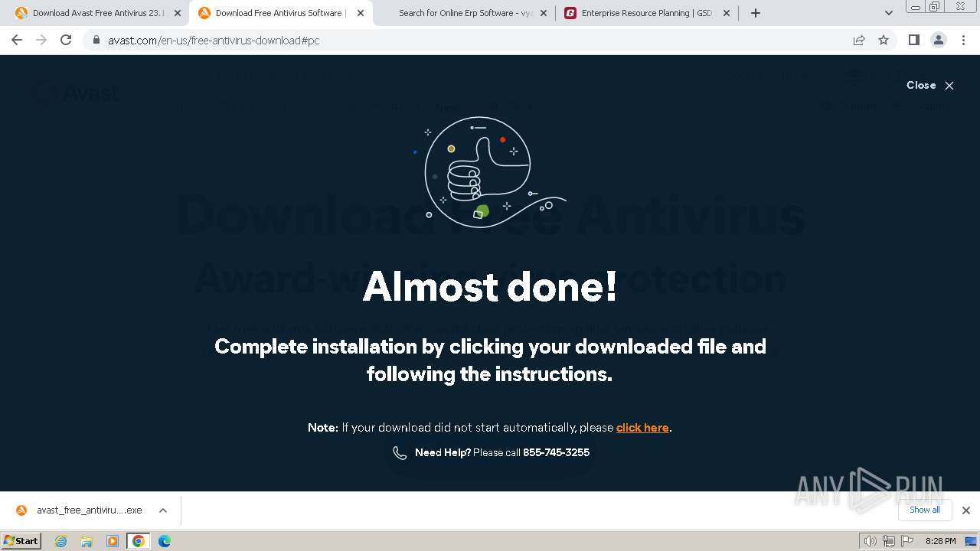Close the Almost done overlay

coord(930,85)
